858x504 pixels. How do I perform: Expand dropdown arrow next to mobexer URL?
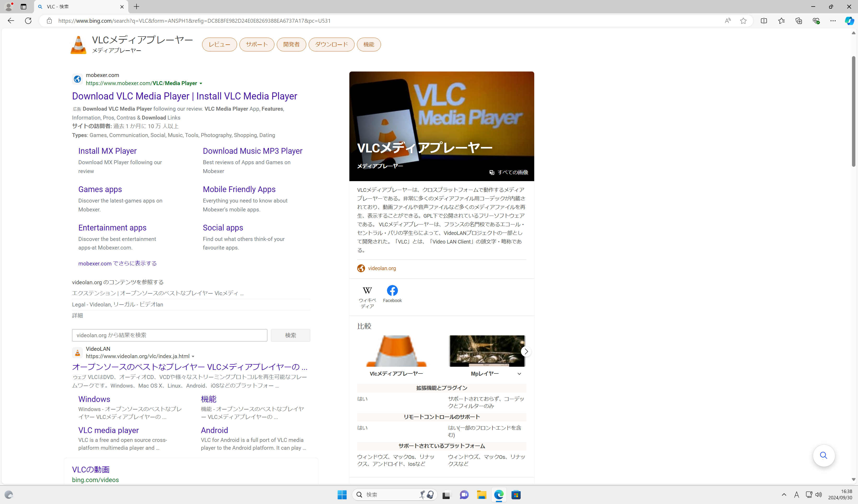[x=201, y=83]
